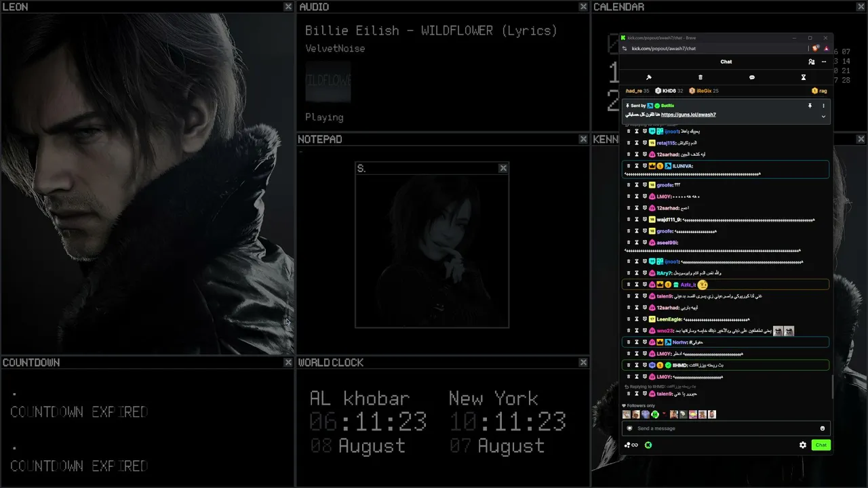Expand the pinned message with the chevron
Viewport: 868px width, 488px height.
pyautogui.click(x=824, y=116)
